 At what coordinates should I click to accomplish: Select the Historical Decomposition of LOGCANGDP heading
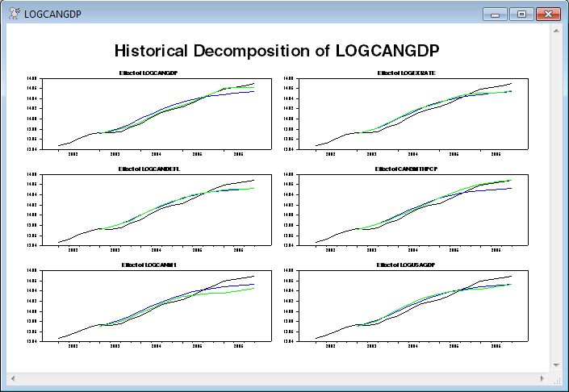coord(277,51)
